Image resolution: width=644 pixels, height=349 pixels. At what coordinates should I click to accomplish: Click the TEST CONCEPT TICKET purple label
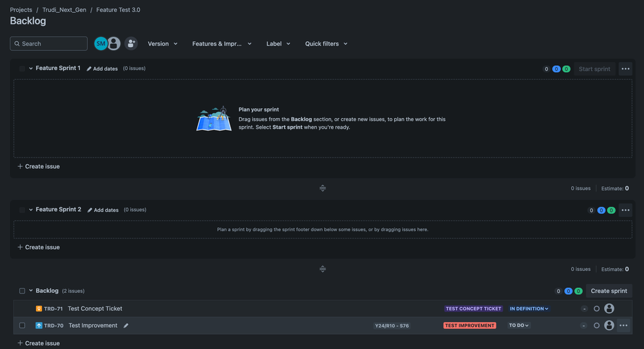(x=474, y=308)
